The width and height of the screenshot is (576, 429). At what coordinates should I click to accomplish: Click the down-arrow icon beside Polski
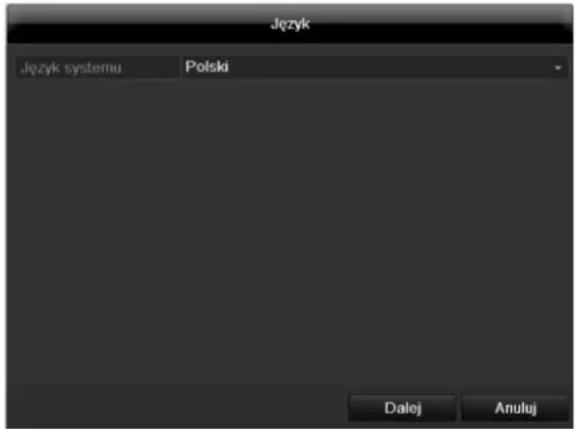(x=558, y=68)
